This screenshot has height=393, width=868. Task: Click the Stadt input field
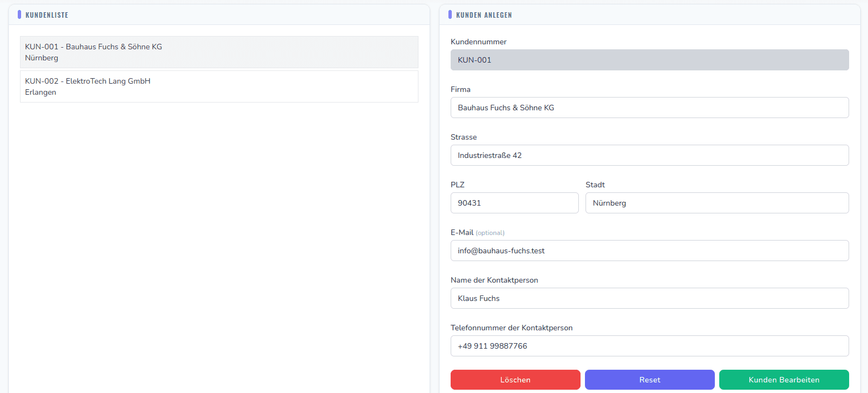point(717,203)
